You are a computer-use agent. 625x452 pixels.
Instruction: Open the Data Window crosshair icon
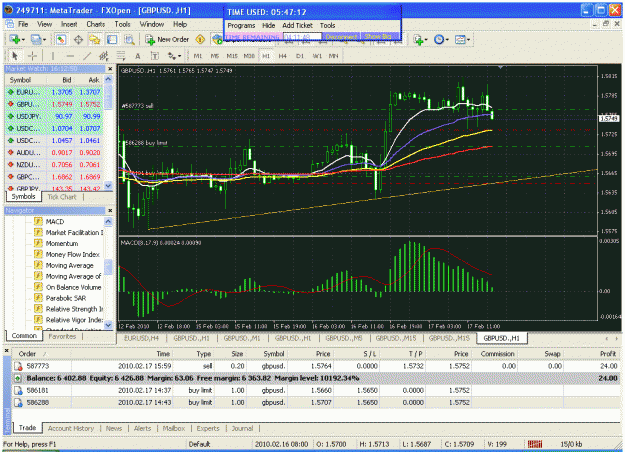(x=78, y=39)
